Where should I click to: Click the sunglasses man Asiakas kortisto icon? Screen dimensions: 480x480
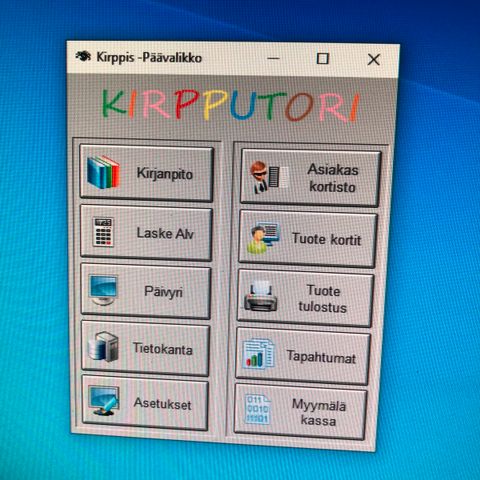point(268,177)
